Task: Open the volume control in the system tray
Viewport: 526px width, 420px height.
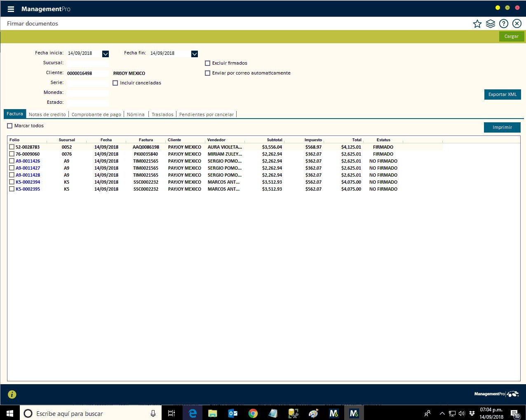Action: (x=462, y=413)
